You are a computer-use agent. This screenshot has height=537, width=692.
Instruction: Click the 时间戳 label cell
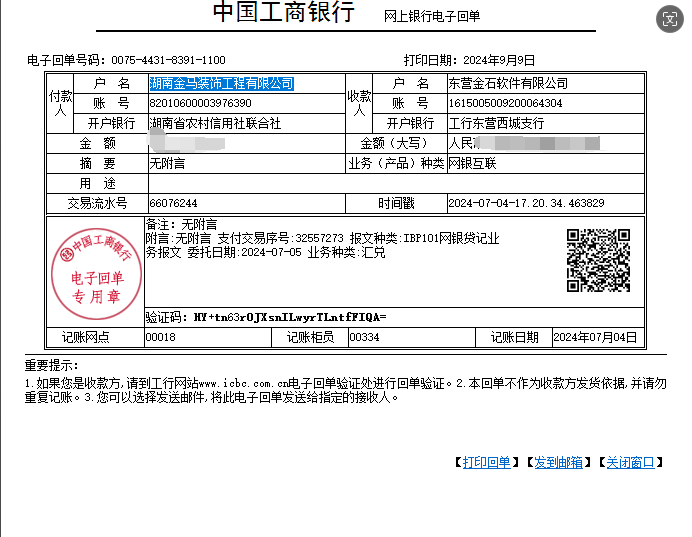pos(396,203)
